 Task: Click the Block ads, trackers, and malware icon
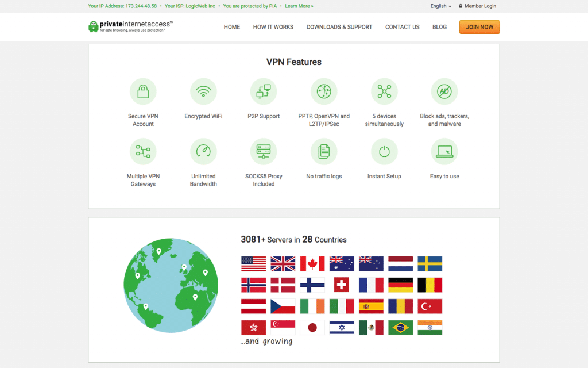click(444, 91)
